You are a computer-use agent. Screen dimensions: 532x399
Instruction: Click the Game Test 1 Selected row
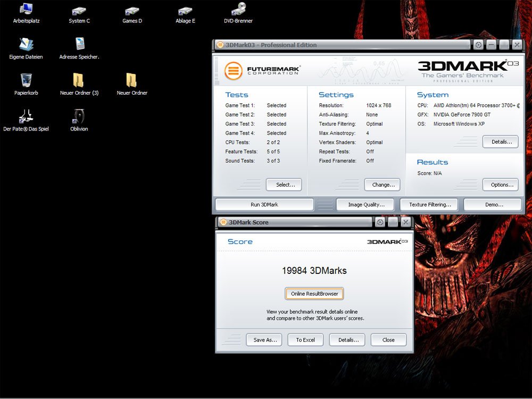coord(256,105)
